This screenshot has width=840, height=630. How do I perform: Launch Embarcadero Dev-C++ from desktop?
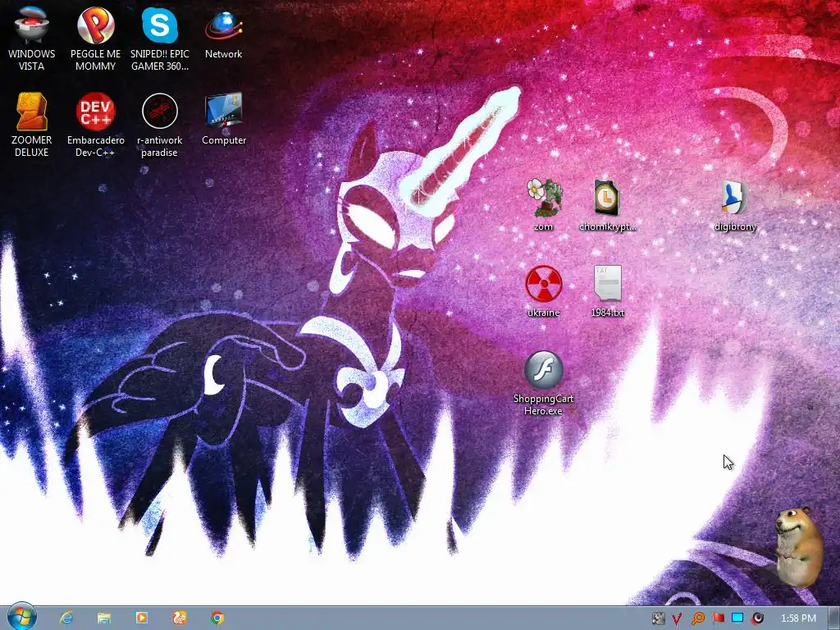tap(95, 125)
